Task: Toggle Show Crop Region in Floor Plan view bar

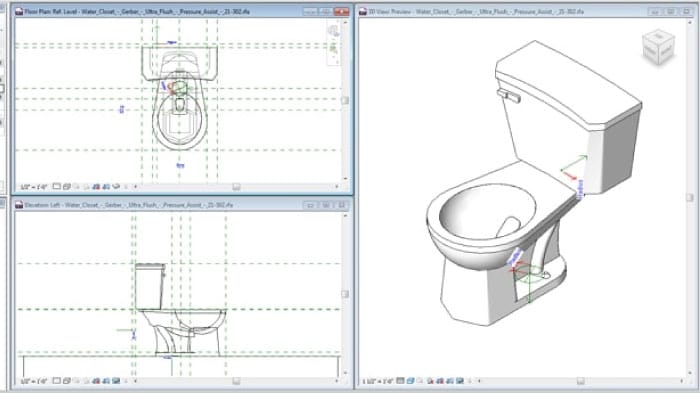Action: click(106, 186)
